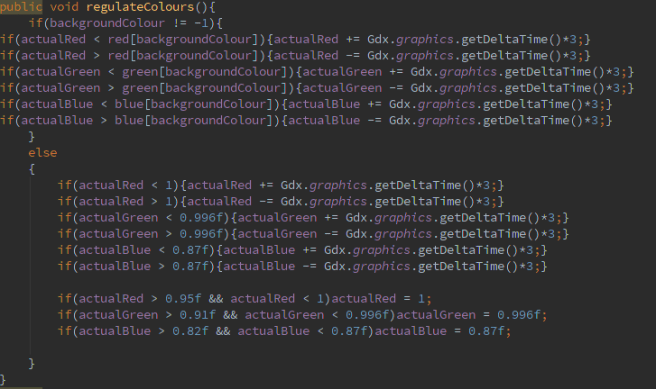The image size is (656, 389).
Task: Click the line starting 'if(actualBlue > 0.87f){'
Action: click(302, 266)
